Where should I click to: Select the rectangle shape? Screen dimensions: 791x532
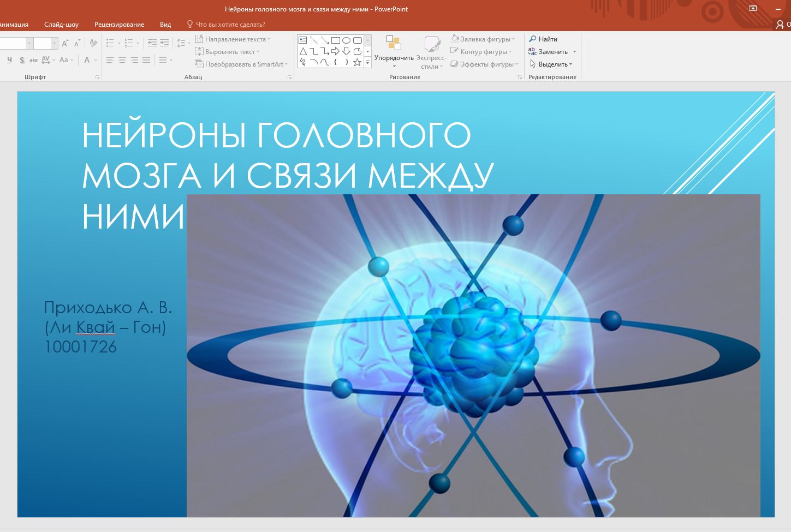[x=336, y=40]
